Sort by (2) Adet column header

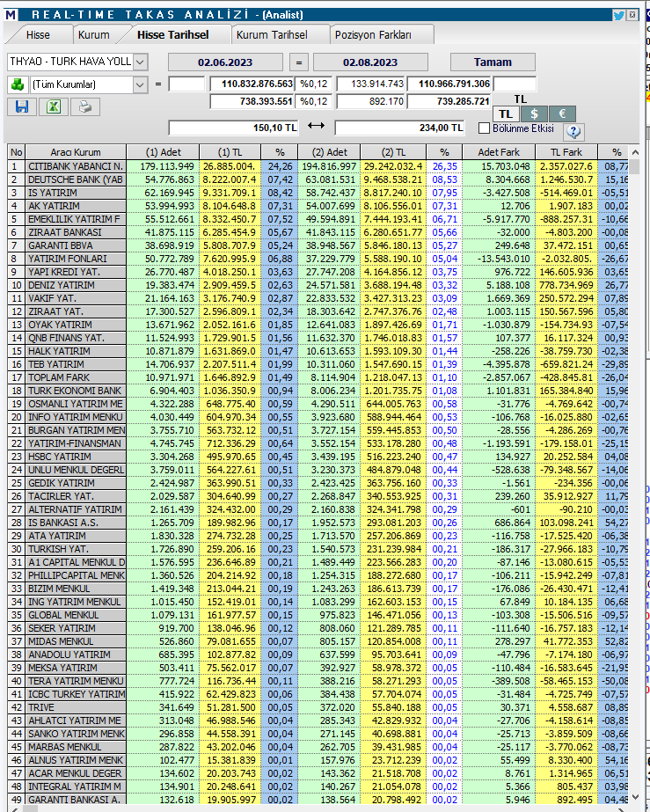click(x=330, y=152)
